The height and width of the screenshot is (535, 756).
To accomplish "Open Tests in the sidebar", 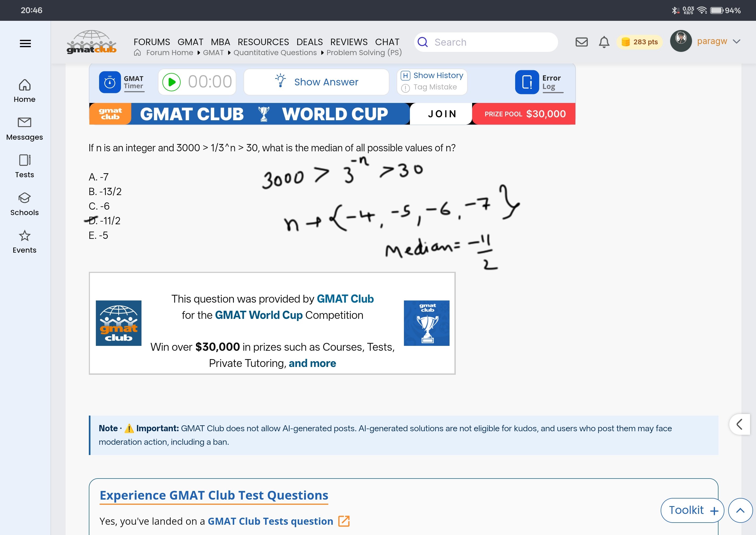I will 25,166.
